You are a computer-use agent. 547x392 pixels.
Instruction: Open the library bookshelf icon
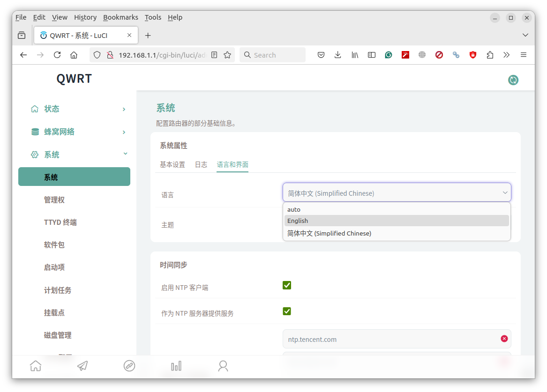click(355, 55)
